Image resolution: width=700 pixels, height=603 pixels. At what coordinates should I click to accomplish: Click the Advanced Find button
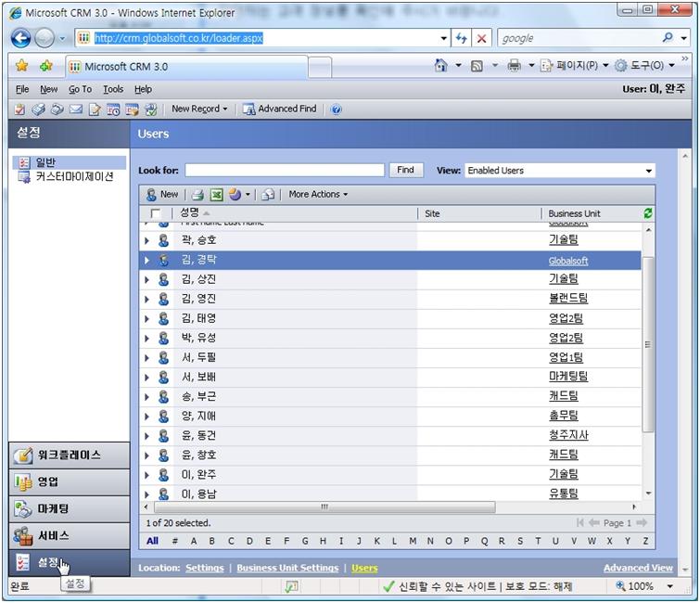click(279, 109)
